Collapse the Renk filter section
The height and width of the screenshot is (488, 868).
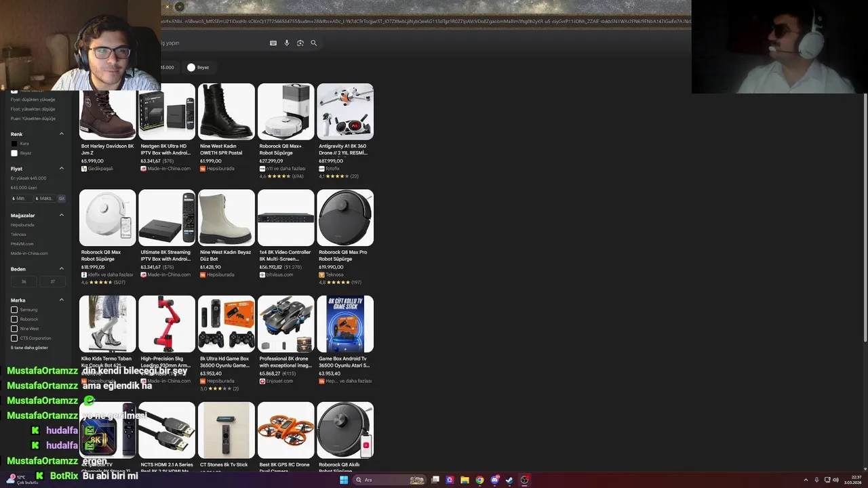pos(62,134)
